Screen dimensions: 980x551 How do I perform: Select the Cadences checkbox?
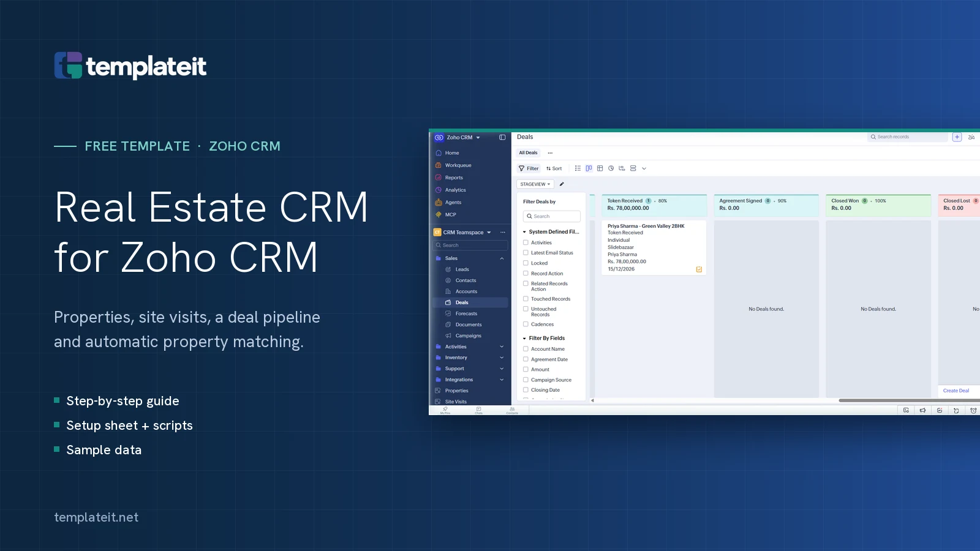526,324
